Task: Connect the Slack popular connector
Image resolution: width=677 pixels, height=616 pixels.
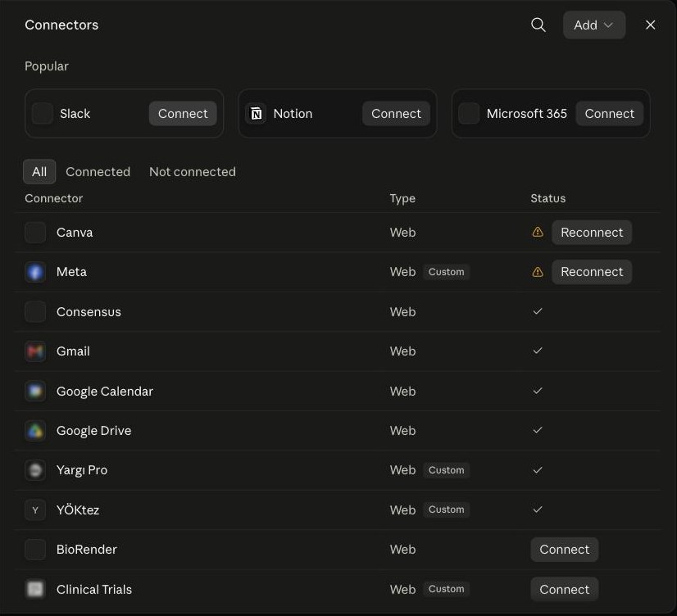Action: pyautogui.click(x=183, y=113)
